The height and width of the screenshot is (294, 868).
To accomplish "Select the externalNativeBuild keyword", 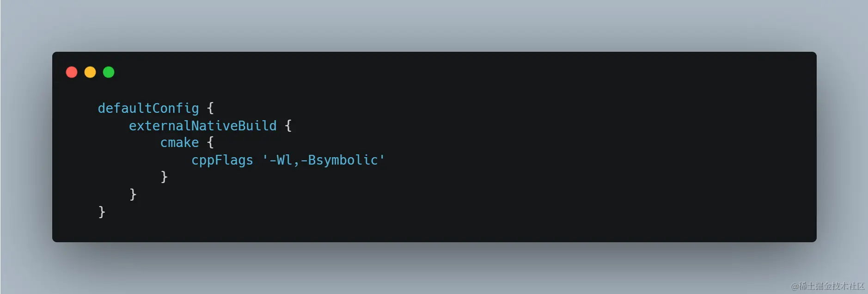I will click(x=203, y=126).
